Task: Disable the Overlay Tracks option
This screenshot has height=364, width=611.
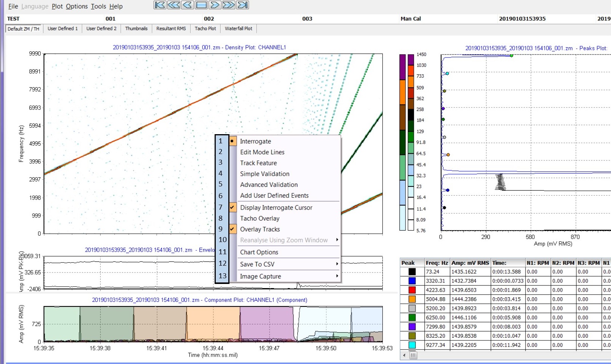Action: (260, 229)
